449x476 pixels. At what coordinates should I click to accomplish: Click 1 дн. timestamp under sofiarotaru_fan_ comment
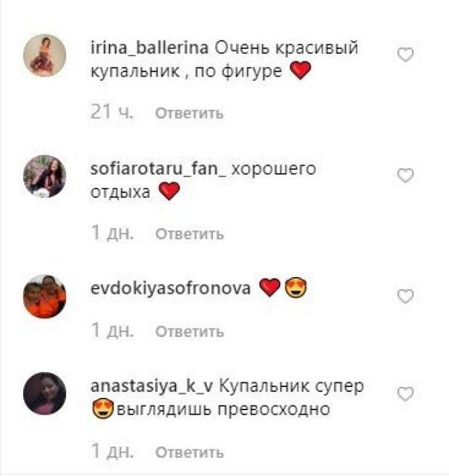pos(112,233)
